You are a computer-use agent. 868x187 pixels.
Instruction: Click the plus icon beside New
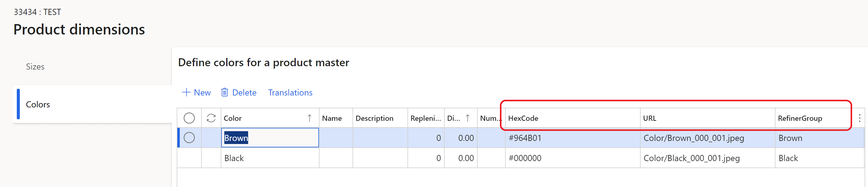[186, 92]
